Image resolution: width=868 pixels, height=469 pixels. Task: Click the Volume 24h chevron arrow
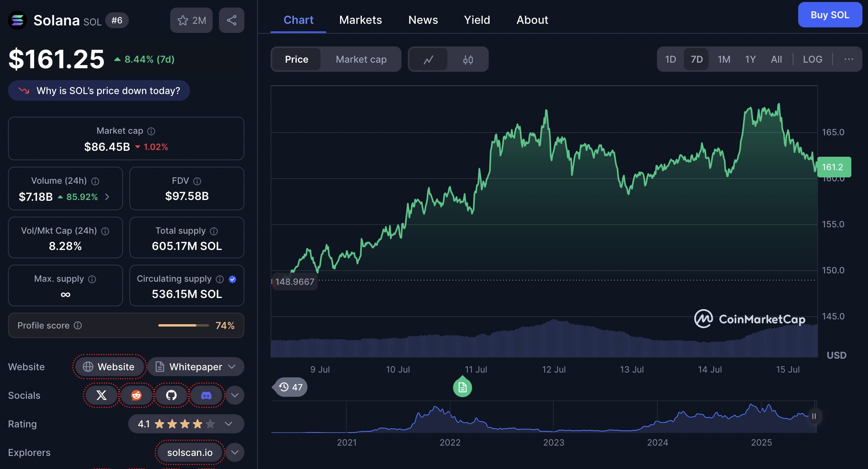[107, 197]
